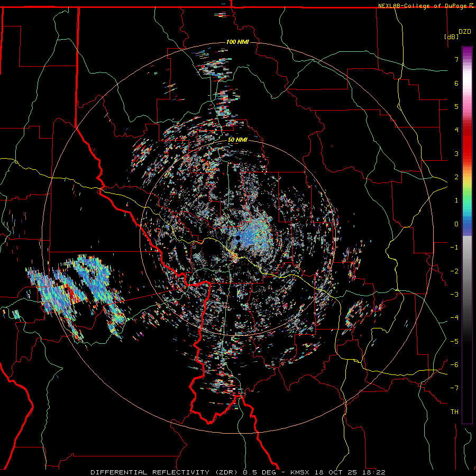The image size is (476, 476).
Task: Select the differential reflectivity color scale bar
Action: (x=467, y=235)
